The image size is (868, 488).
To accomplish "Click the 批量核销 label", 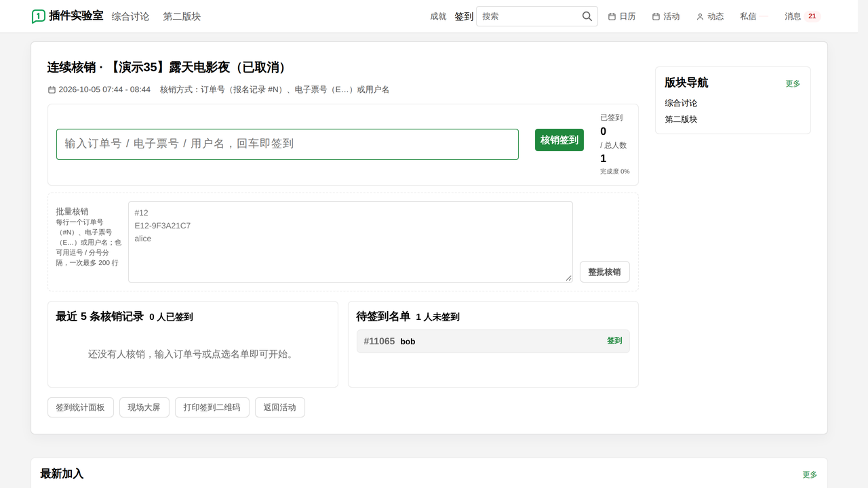I will [72, 211].
